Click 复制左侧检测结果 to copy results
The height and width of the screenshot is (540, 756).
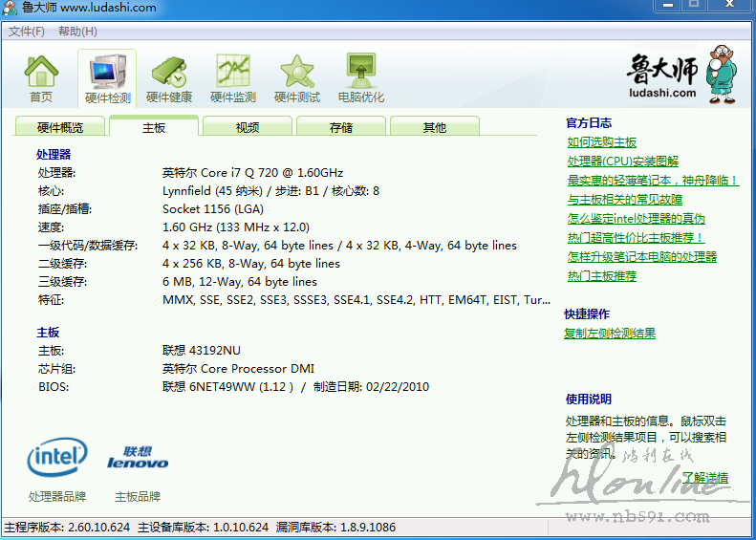[610, 334]
